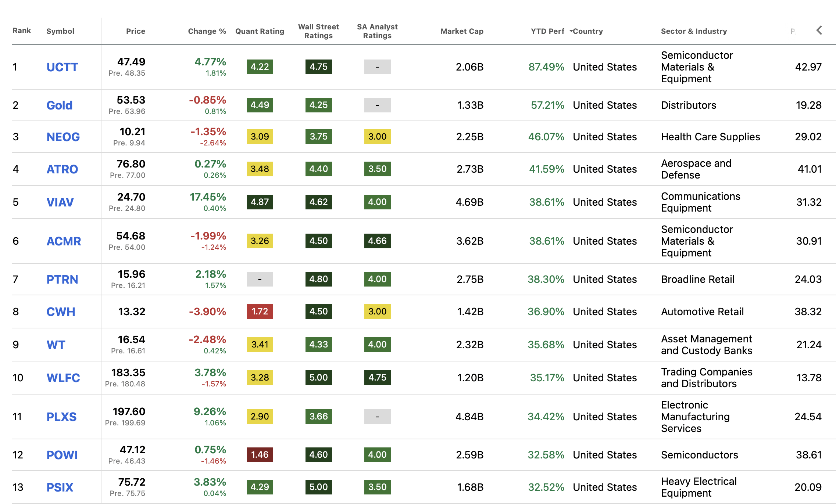Viewport: 836px width, 504px height.
Task: Click the YTD Perf sort arrow
Action: pos(571,31)
